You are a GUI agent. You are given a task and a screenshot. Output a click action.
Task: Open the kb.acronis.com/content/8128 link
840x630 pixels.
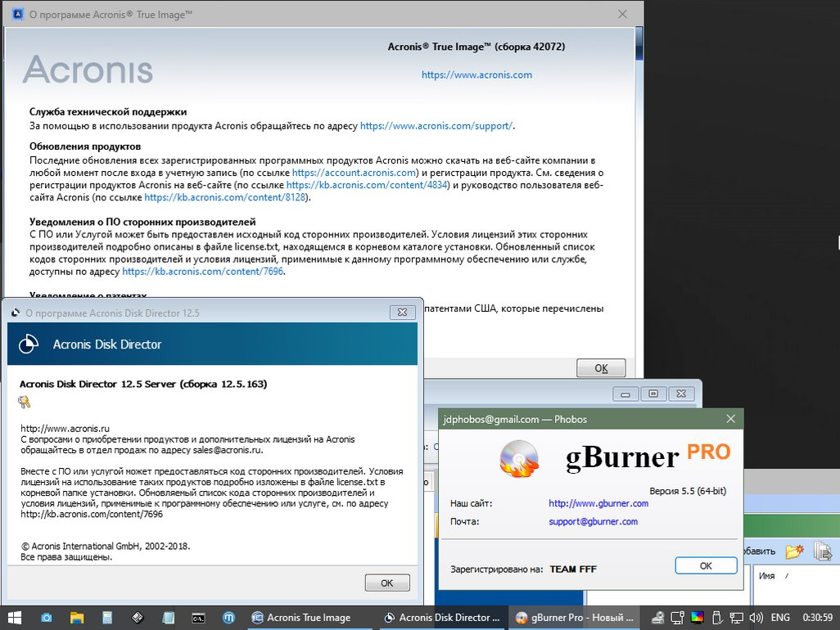[x=225, y=197]
